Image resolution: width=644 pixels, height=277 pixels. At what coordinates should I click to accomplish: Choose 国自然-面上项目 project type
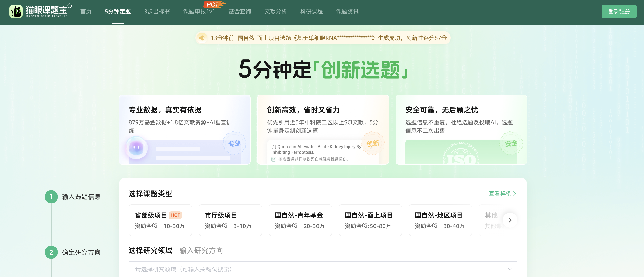click(x=370, y=220)
